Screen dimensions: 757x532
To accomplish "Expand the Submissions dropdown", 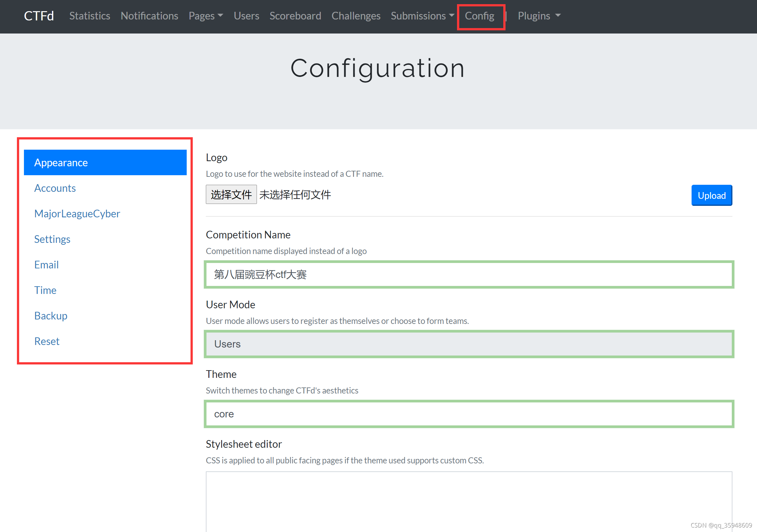I will (x=422, y=16).
